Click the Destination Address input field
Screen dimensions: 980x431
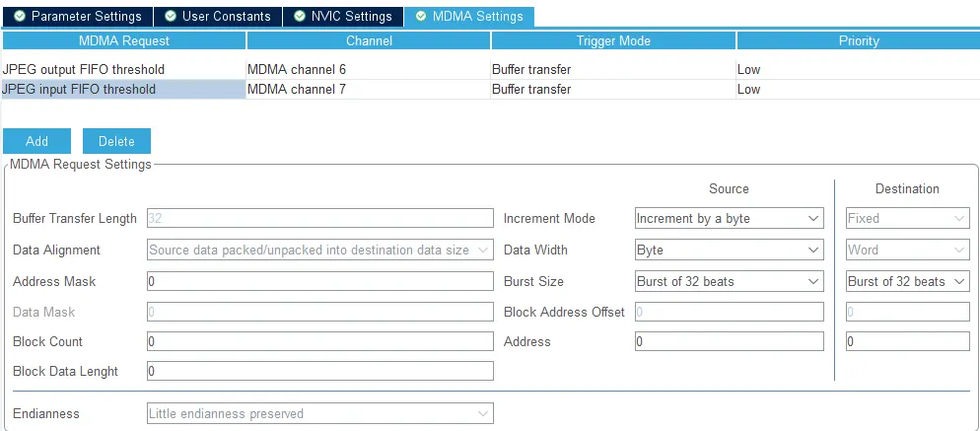pos(907,341)
